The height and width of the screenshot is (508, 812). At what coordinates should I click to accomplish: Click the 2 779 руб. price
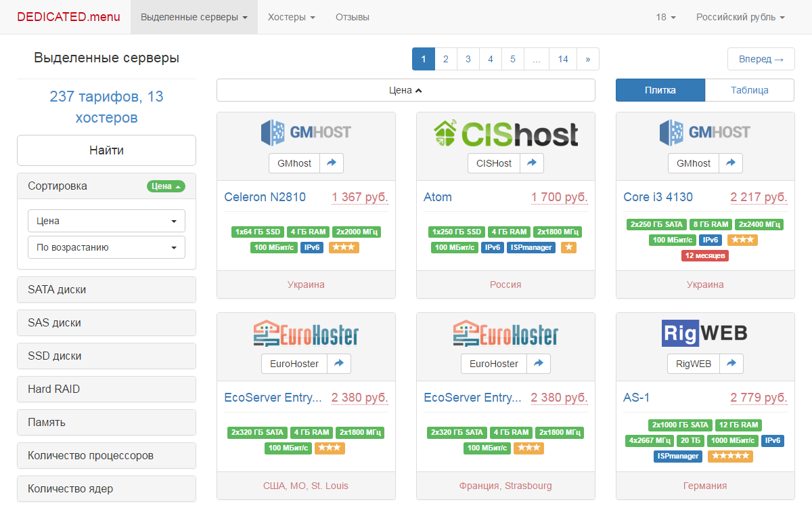coord(759,398)
